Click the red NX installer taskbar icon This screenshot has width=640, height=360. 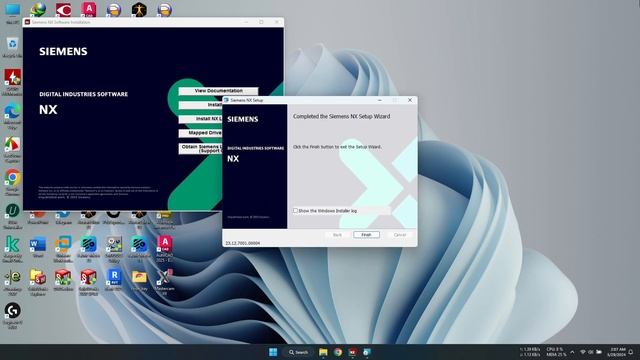353,352
